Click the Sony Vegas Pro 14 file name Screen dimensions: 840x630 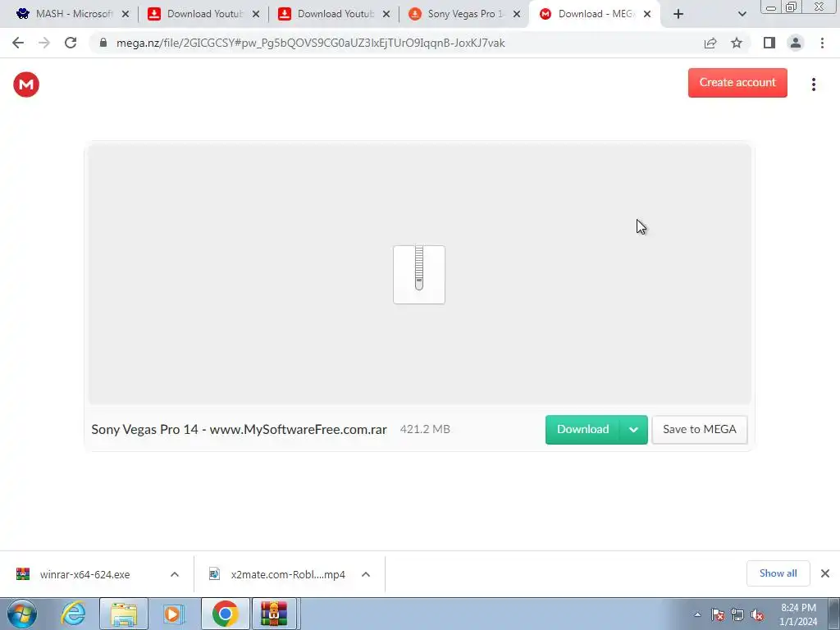point(239,429)
